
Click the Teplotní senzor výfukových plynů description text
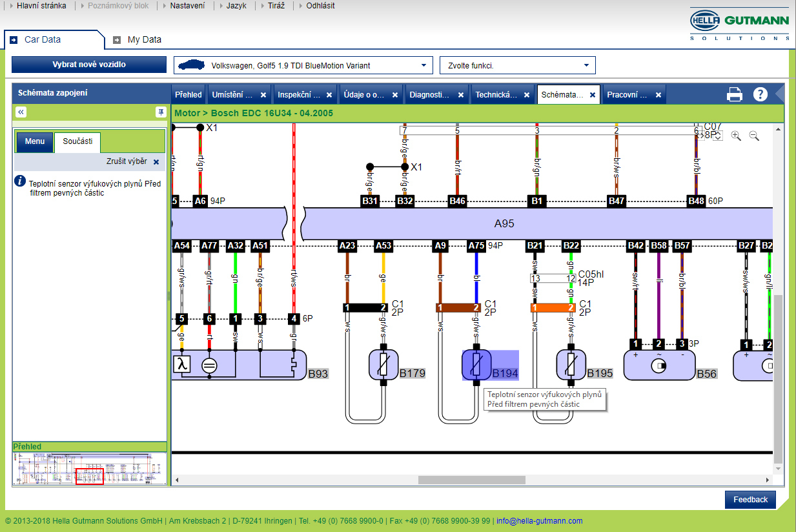[95, 188]
